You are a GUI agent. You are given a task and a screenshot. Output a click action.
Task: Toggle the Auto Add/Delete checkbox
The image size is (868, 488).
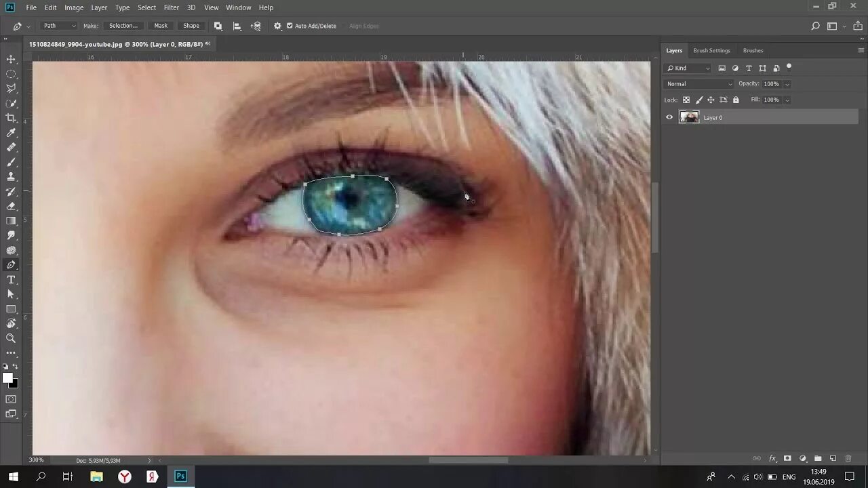290,26
